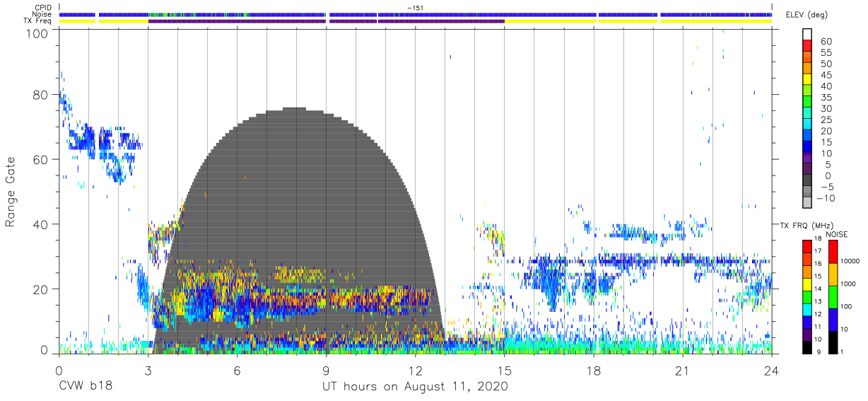Pick the red segment of ELEV color bar
The height and width of the screenshot is (401, 868).
[807, 46]
